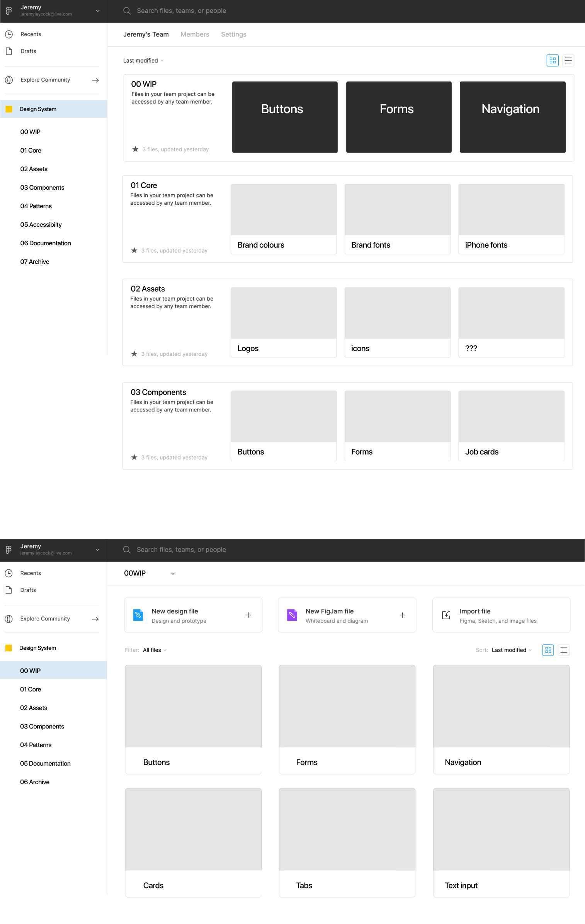This screenshot has height=924, width=585.
Task: Open the Text input file in 00WIP project
Action: pos(501,842)
